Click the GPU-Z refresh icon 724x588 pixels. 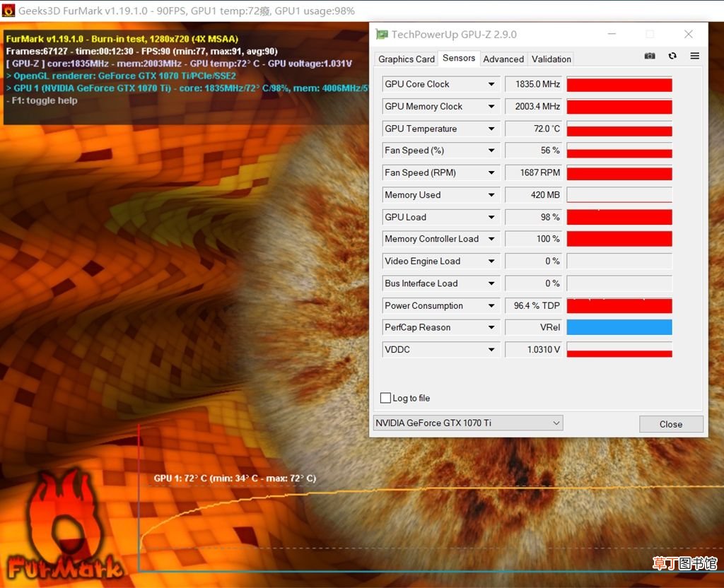672,56
